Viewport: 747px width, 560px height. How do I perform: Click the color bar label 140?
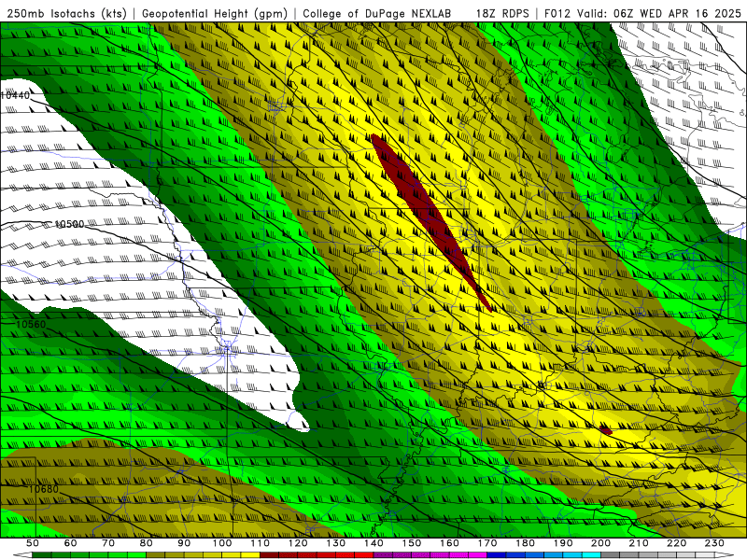(x=373, y=543)
